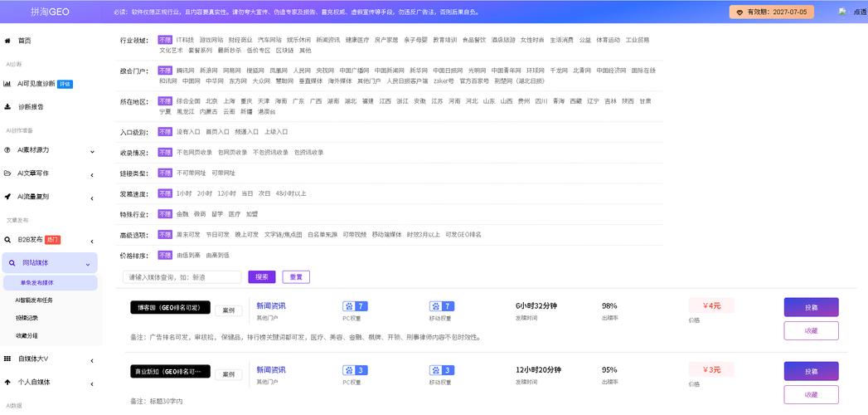Click the folder icon beside AI文章写作
The image size is (868, 415).
7,173
